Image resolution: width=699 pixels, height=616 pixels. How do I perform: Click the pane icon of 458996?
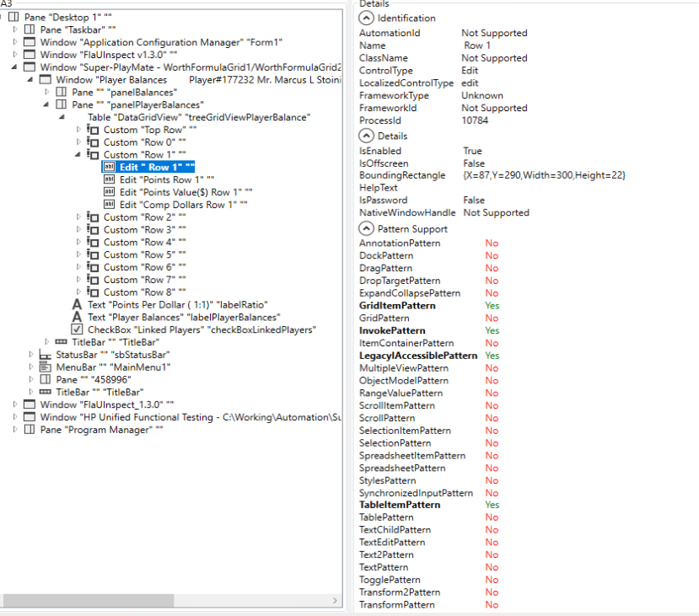coord(46,379)
